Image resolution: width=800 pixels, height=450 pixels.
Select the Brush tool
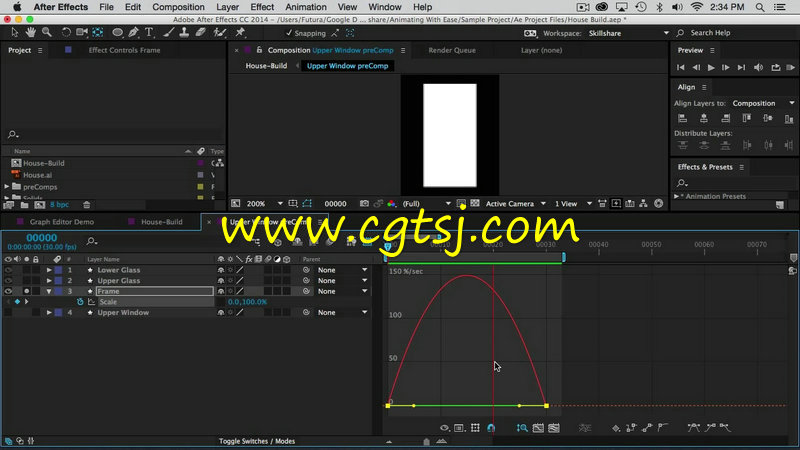(168, 33)
